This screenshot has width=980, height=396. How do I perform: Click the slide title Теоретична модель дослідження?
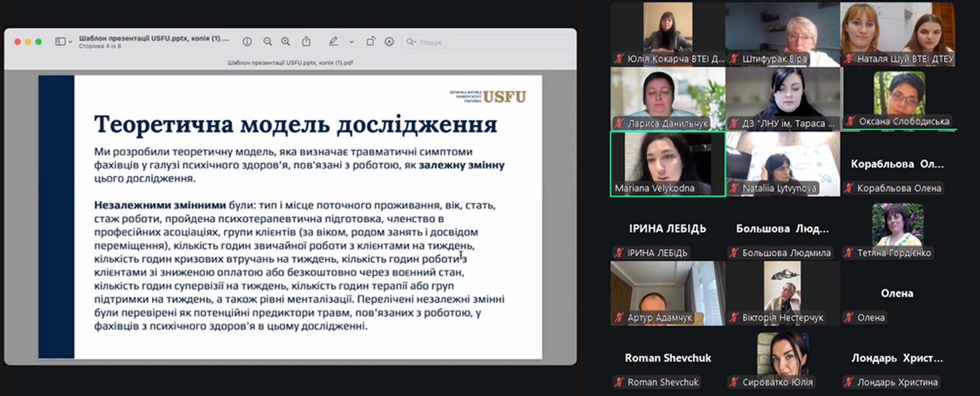295,125
